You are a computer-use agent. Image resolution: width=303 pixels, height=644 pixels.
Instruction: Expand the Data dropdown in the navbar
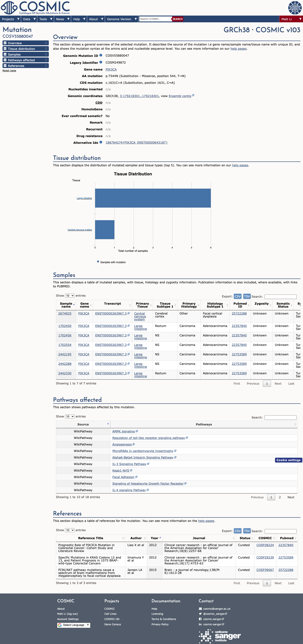29,19
